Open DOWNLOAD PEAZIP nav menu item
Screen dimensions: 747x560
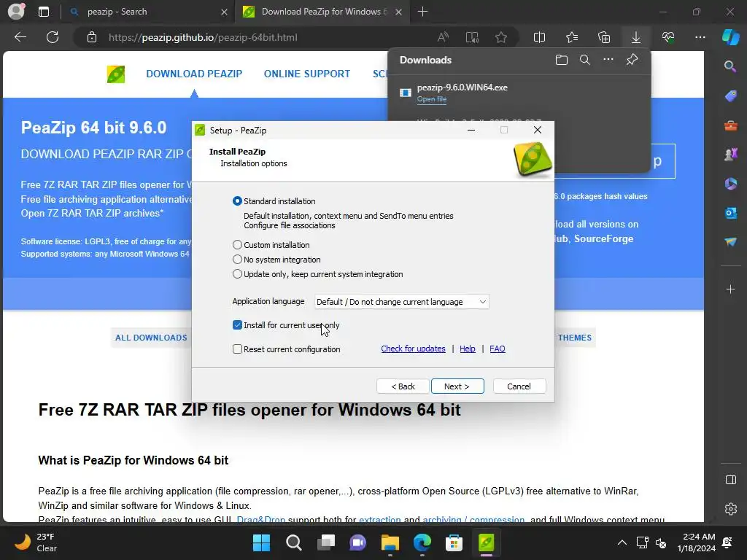point(194,74)
